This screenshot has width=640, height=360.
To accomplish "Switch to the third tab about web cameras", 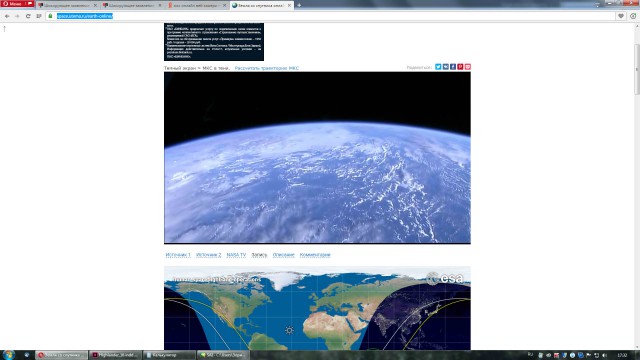I will (x=196, y=5).
